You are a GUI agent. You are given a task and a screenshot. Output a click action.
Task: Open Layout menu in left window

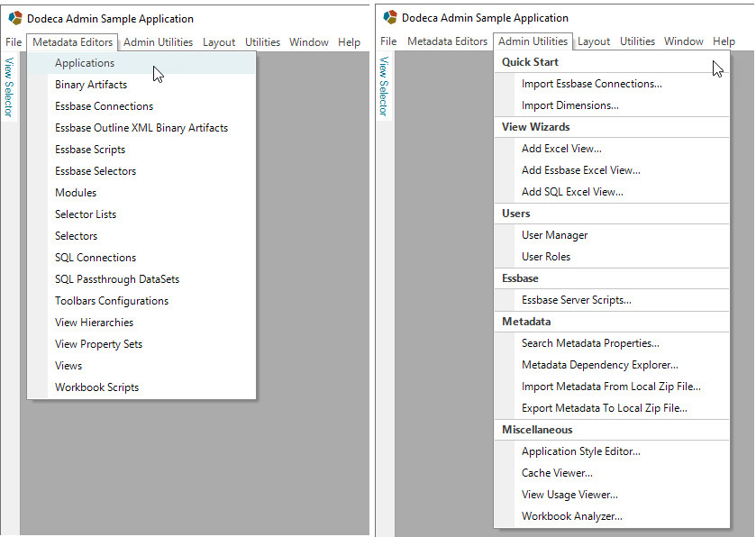[x=219, y=42]
